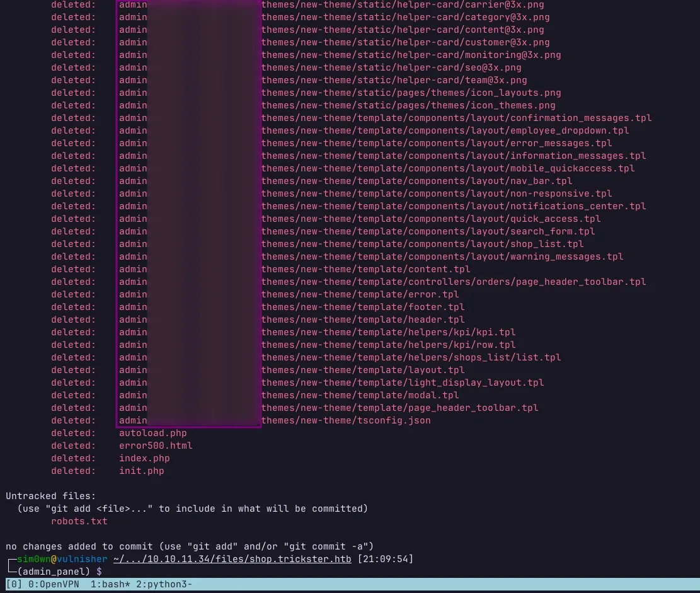Click the deleted file init.php
This screenshot has width=700, height=593.
point(142,471)
